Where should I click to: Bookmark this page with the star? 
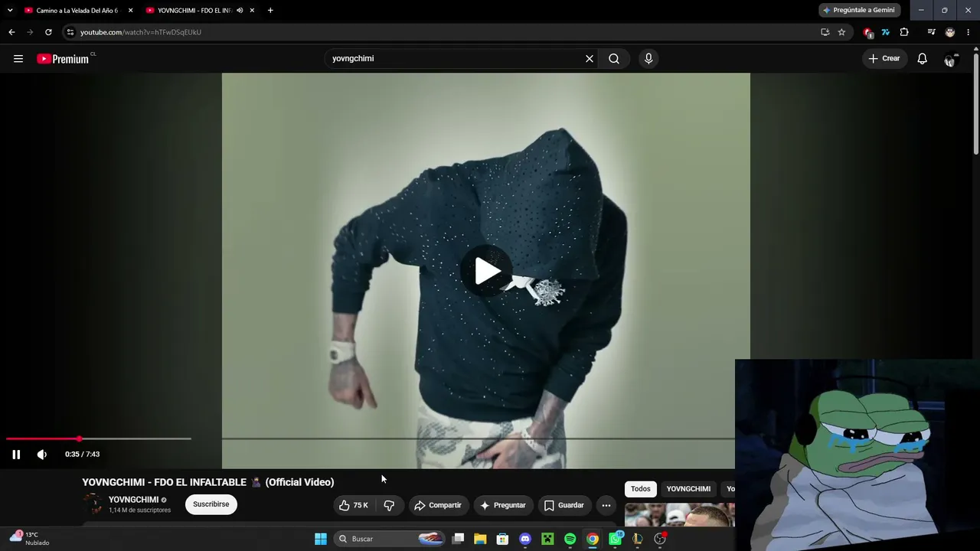(841, 32)
